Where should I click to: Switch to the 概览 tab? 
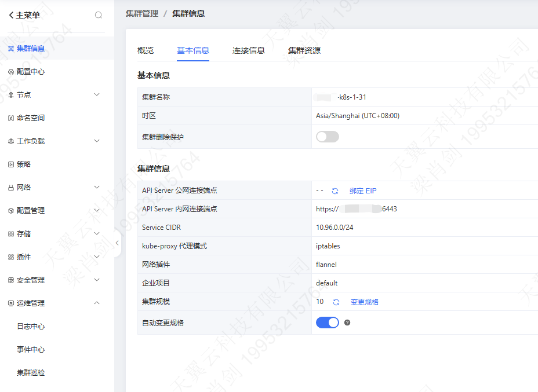click(146, 50)
